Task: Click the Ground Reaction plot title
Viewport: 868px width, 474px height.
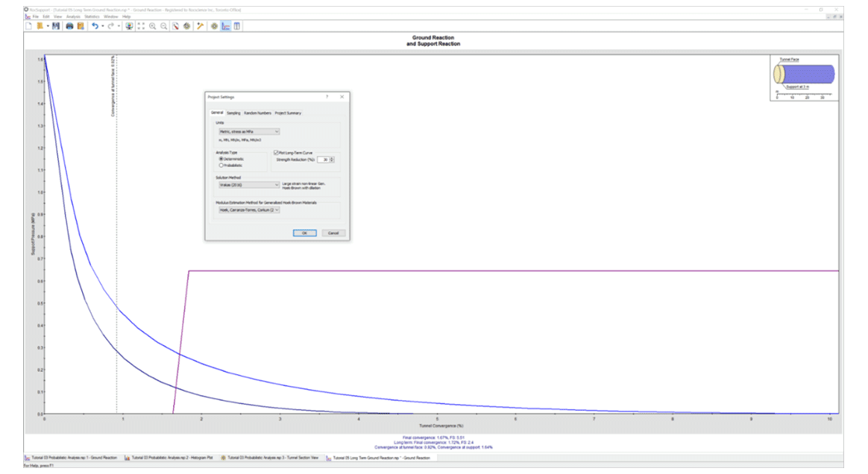Action: (433, 41)
